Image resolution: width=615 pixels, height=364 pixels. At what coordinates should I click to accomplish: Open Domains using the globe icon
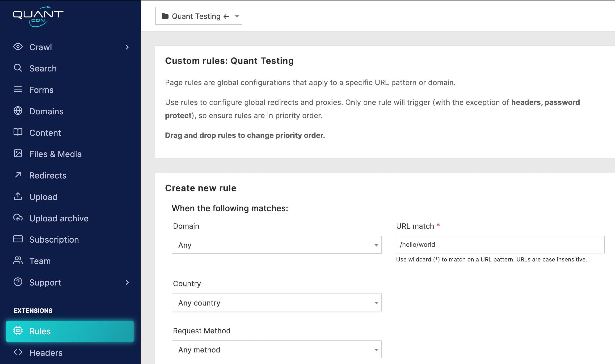click(x=18, y=111)
